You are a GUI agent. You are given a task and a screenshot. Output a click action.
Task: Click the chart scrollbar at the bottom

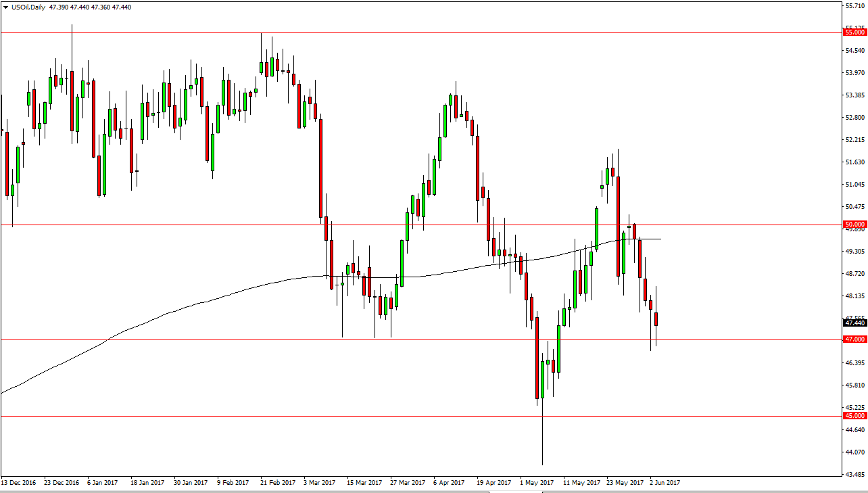pyautogui.click(x=433, y=490)
